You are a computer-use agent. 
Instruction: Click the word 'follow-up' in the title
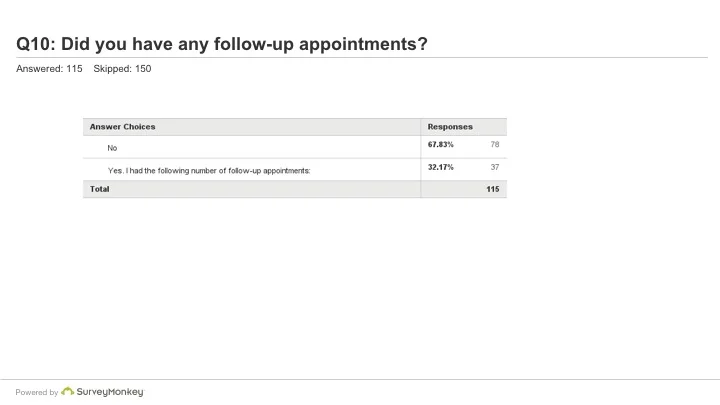point(253,45)
